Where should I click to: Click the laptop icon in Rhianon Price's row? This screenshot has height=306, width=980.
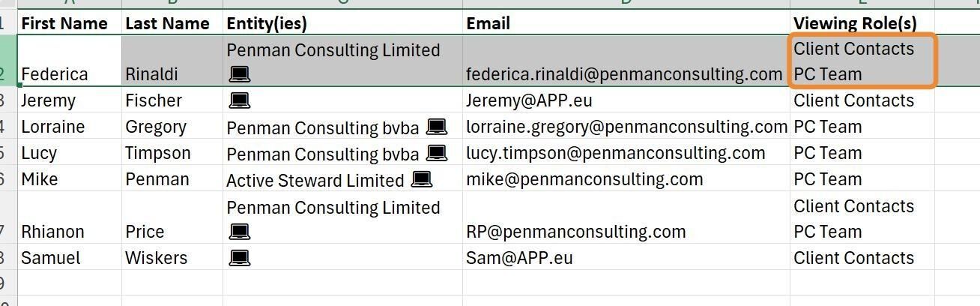click(x=240, y=232)
